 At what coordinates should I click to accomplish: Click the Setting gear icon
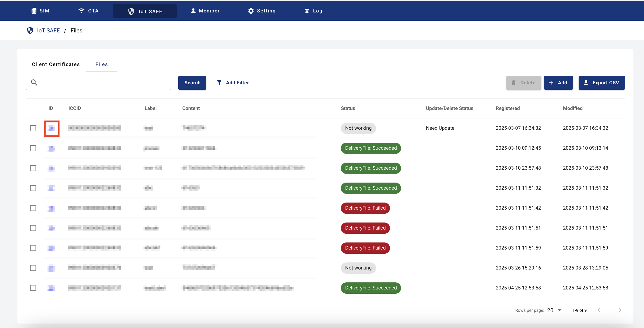click(x=251, y=11)
